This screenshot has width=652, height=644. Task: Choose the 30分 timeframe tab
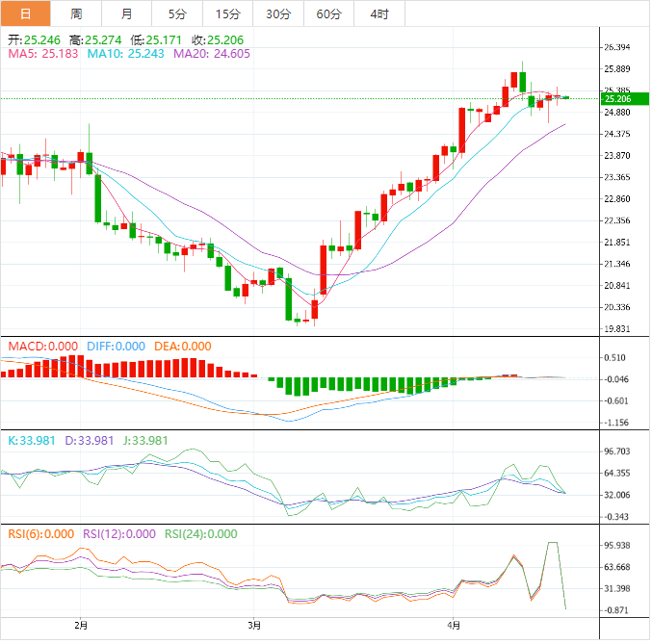277,13
